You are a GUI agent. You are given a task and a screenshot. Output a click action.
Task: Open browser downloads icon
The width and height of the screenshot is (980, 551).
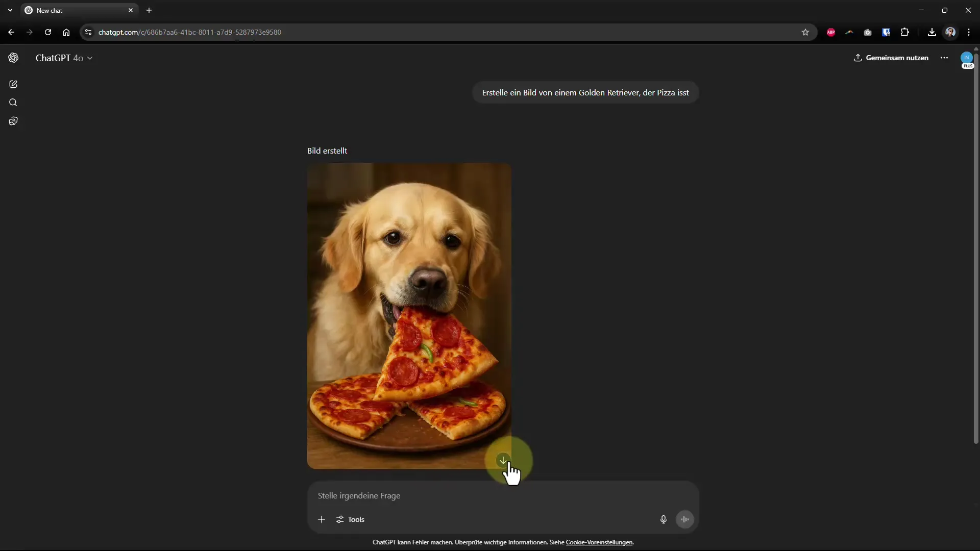click(932, 32)
